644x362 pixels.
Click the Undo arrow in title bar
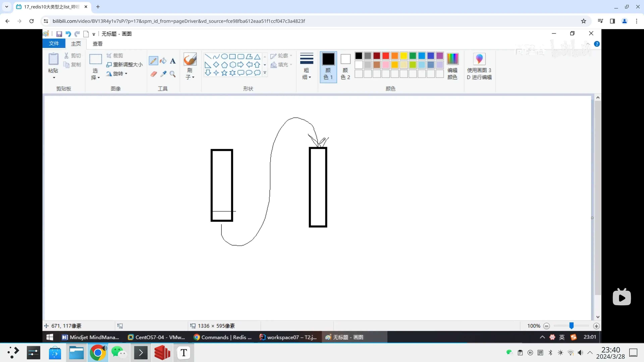(x=68, y=34)
